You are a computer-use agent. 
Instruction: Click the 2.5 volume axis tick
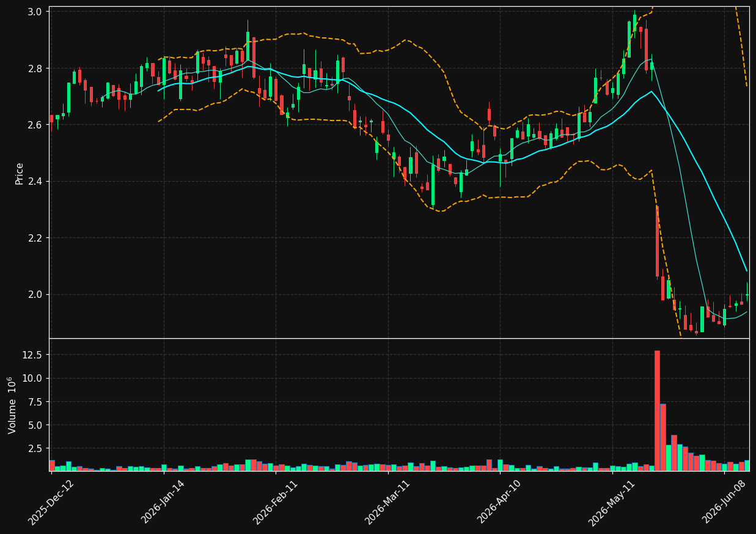pos(36,448)
